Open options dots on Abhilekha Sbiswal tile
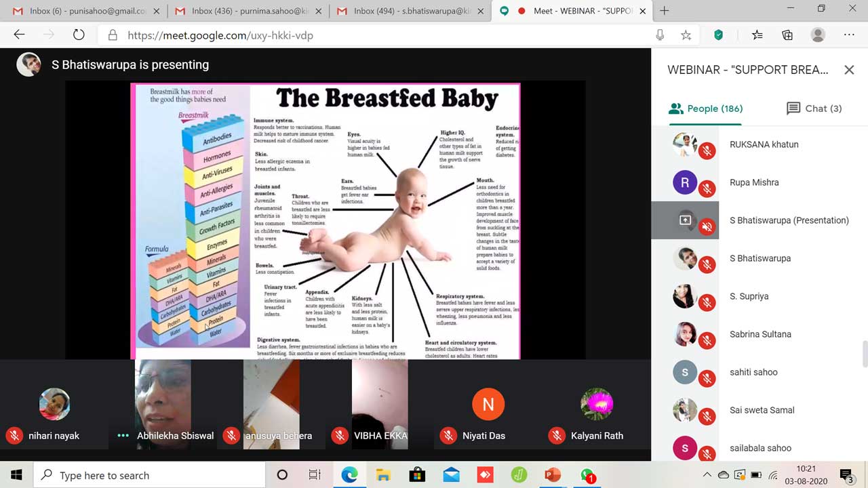Screen dimensions: 868x488 coord(123,436)
